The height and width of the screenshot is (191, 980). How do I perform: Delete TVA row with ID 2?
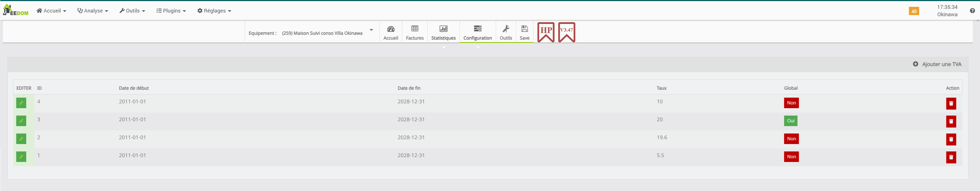(951, 139)
